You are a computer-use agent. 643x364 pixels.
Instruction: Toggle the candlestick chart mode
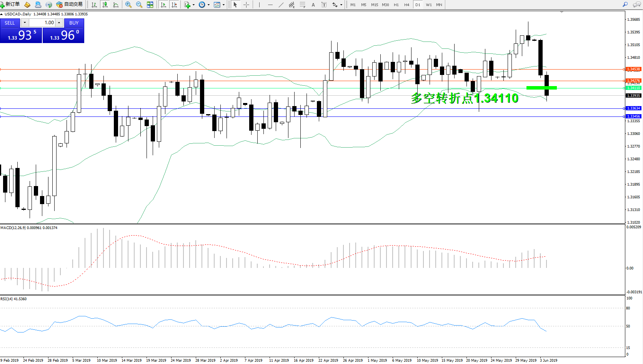coord(105,5)
